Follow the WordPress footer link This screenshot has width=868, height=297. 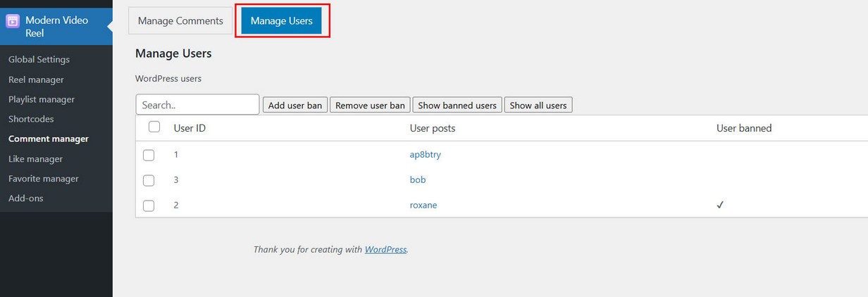tap(385, 249)
